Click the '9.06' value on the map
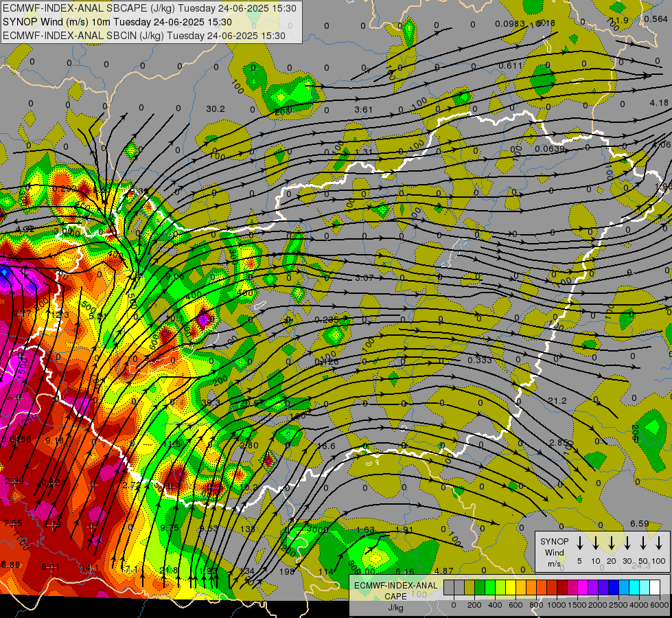 175,277
